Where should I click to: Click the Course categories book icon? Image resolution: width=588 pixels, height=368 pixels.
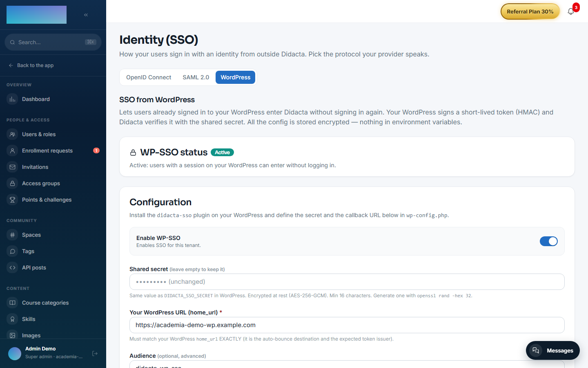coord(13,303)
